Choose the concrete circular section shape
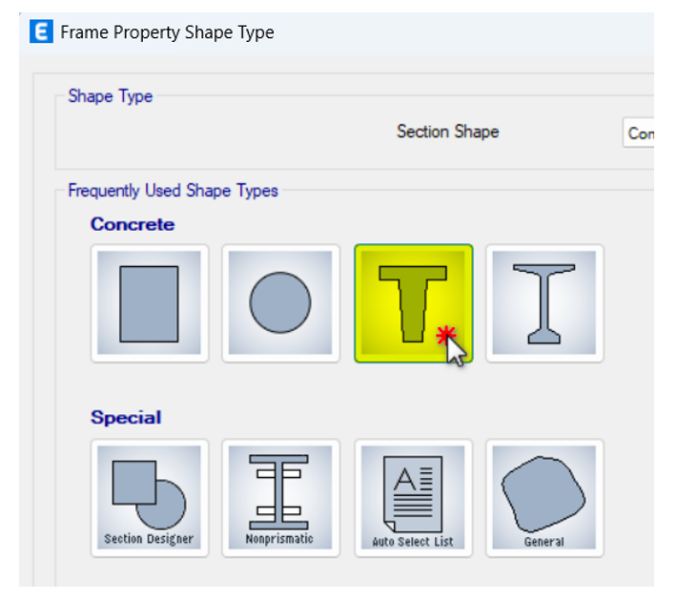Image resolution: width=678 pixels, height=600 pixels. click(280, 303)
